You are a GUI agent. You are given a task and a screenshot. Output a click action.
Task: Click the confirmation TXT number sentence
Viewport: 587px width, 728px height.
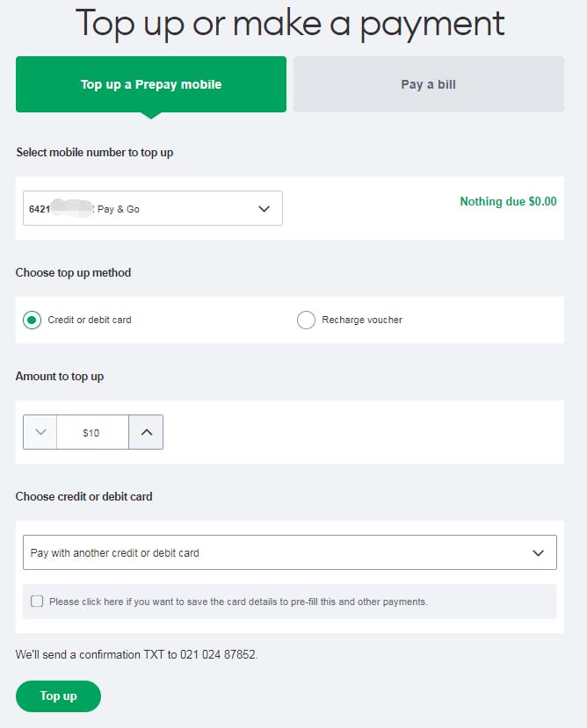coord(137,655)
